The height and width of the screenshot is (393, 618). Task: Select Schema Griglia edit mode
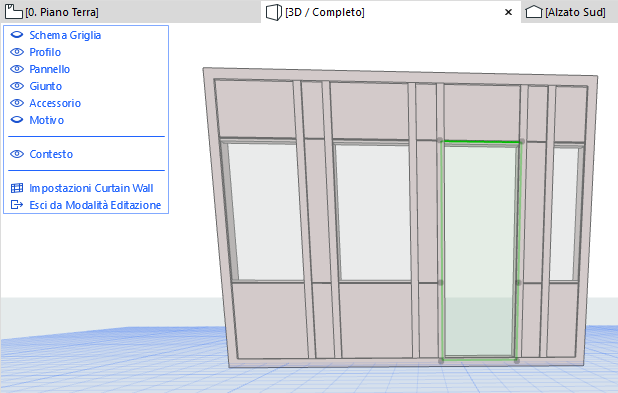pos(65,35)
